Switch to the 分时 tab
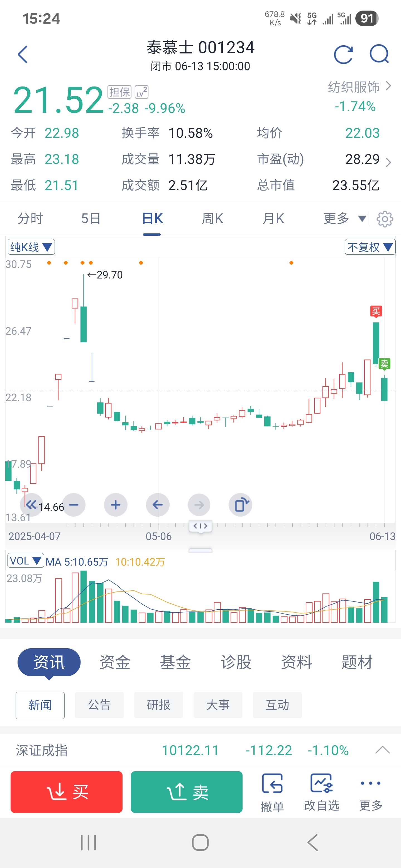Viewport: 401px width, 868px height. [30, 219]
